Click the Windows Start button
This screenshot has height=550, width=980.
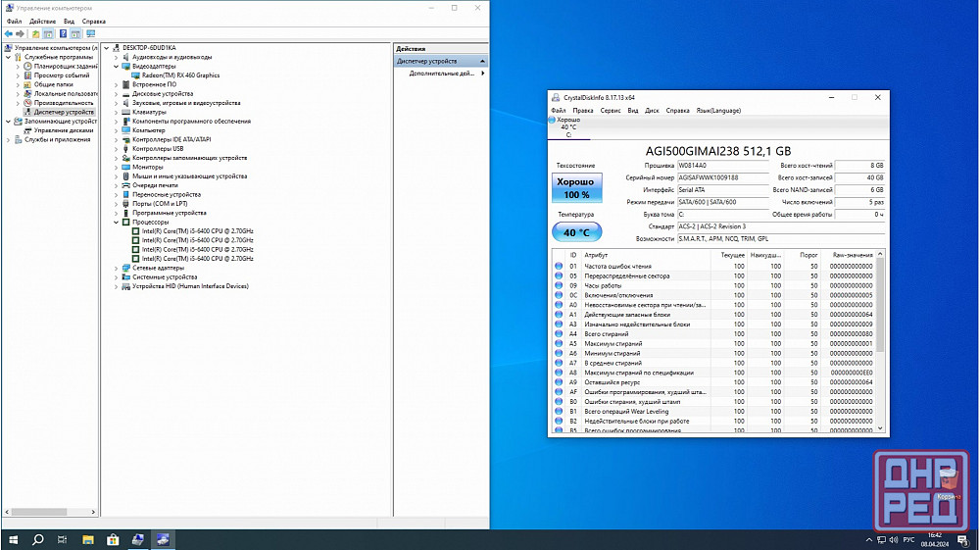(x=12, y=539)
